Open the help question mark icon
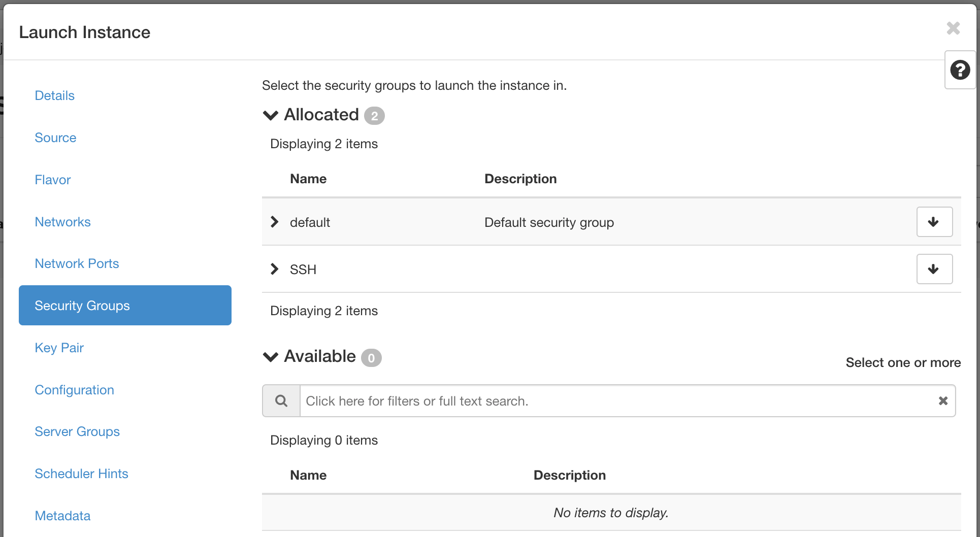Screen dimensions: 980x537 click(x=960, y=70)
